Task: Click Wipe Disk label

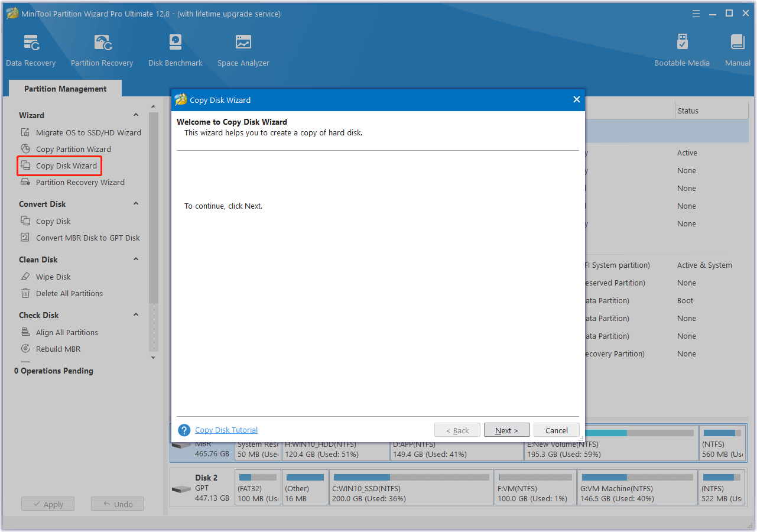Action: point(53,277)
